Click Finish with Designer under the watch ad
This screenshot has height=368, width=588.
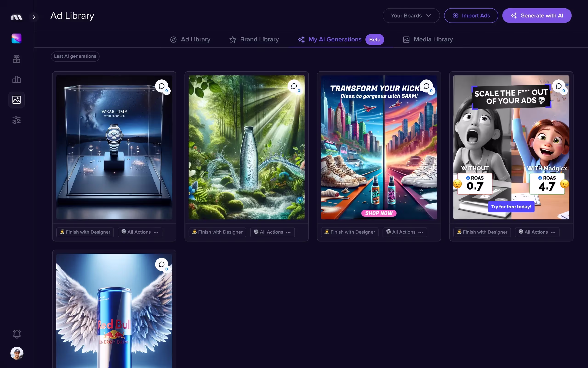click(x=85, y=232)
